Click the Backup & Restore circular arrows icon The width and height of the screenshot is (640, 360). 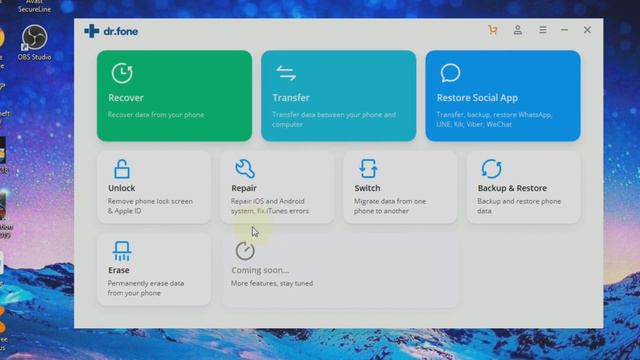491,169
